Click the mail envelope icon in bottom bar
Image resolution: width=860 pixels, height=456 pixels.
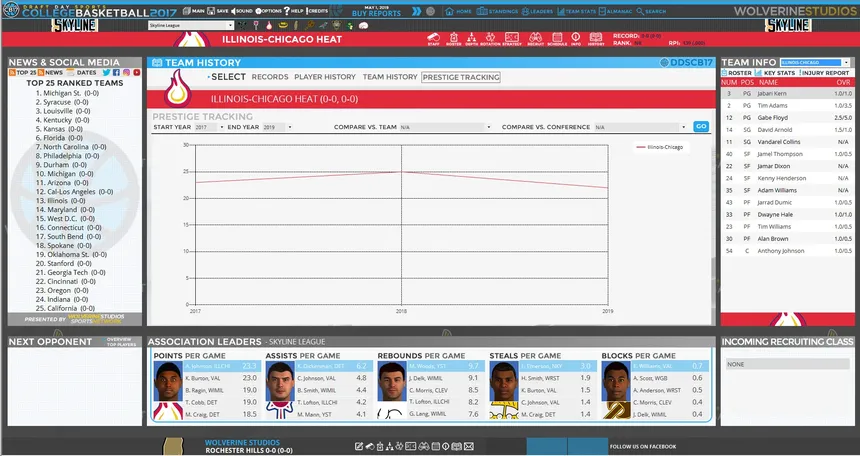pyautogui.click(x=469, y=446)
